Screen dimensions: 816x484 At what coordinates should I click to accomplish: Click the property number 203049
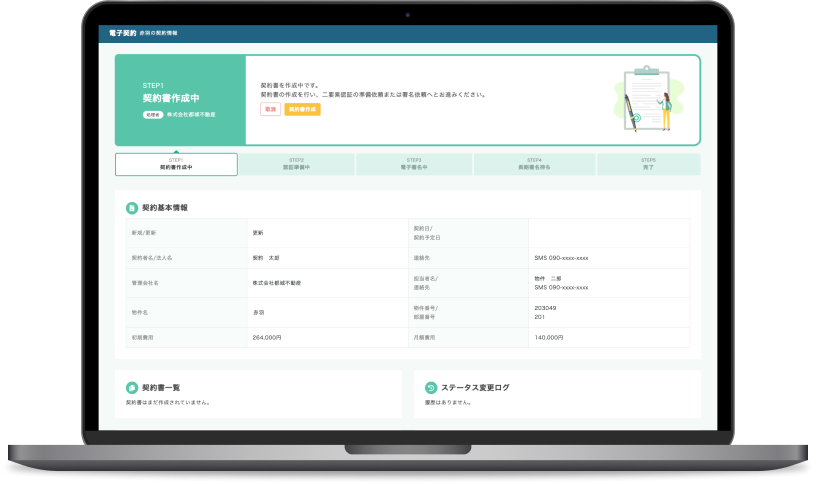(545, 308)
